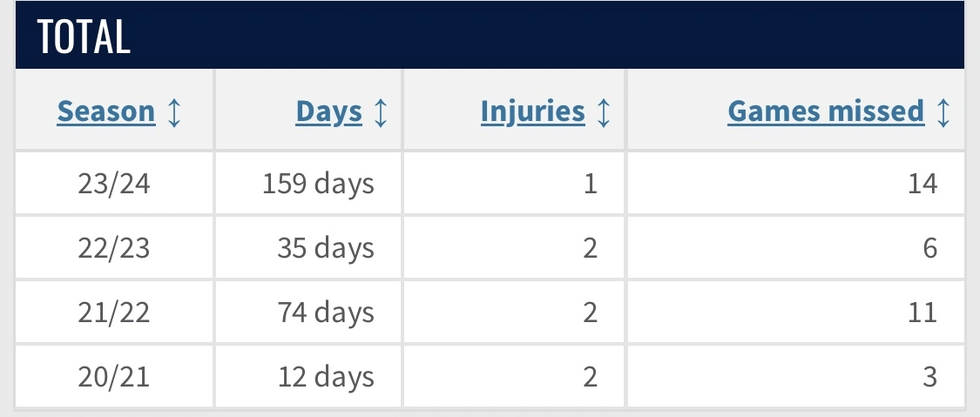Click the sort arrows beside Injuries
The width and height of the screenshot is (980, 417).
tap(603, 112)
